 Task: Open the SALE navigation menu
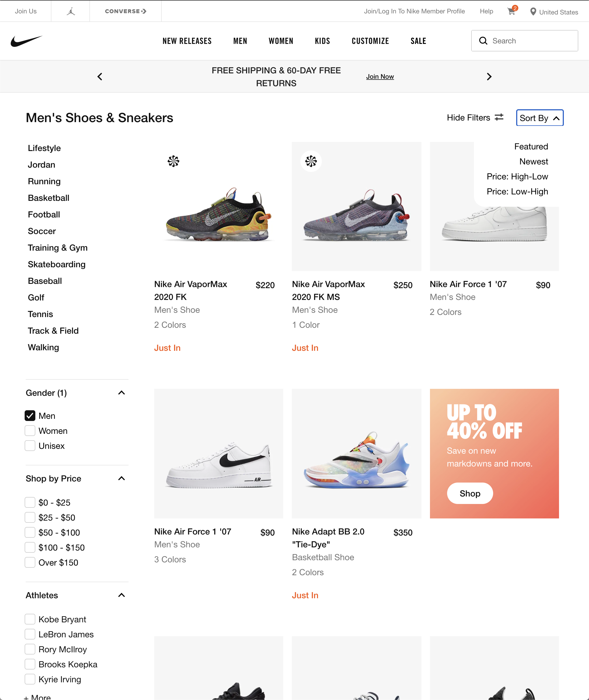418,41
